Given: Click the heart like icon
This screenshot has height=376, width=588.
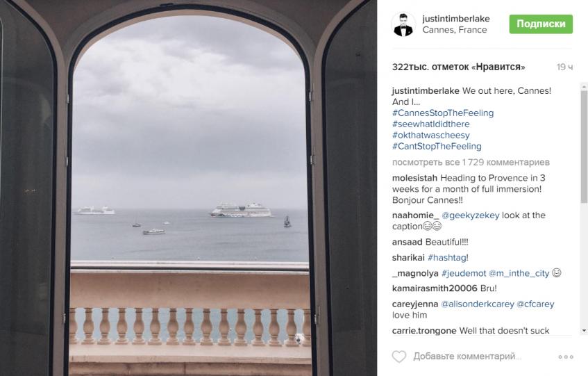Looking at the screenshot, I should click(x=399, y=357).
